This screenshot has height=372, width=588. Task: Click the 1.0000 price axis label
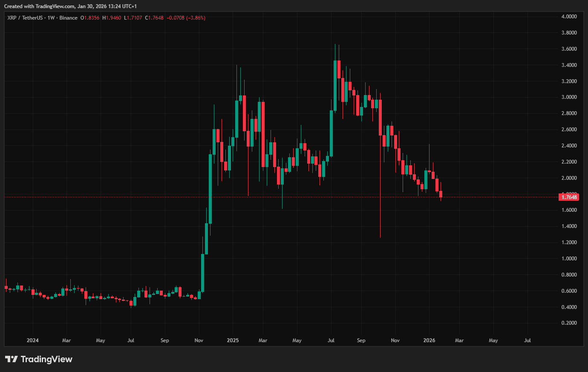click(569, 259)
